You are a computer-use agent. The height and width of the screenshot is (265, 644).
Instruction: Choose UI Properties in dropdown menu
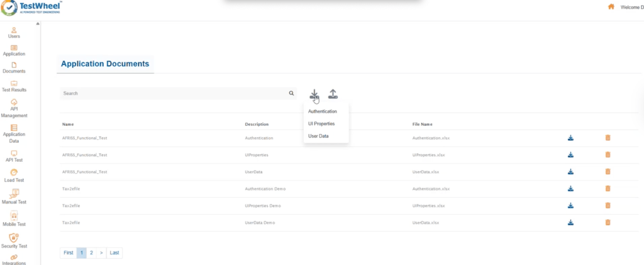pyautogui.click(x=321, y=124)
